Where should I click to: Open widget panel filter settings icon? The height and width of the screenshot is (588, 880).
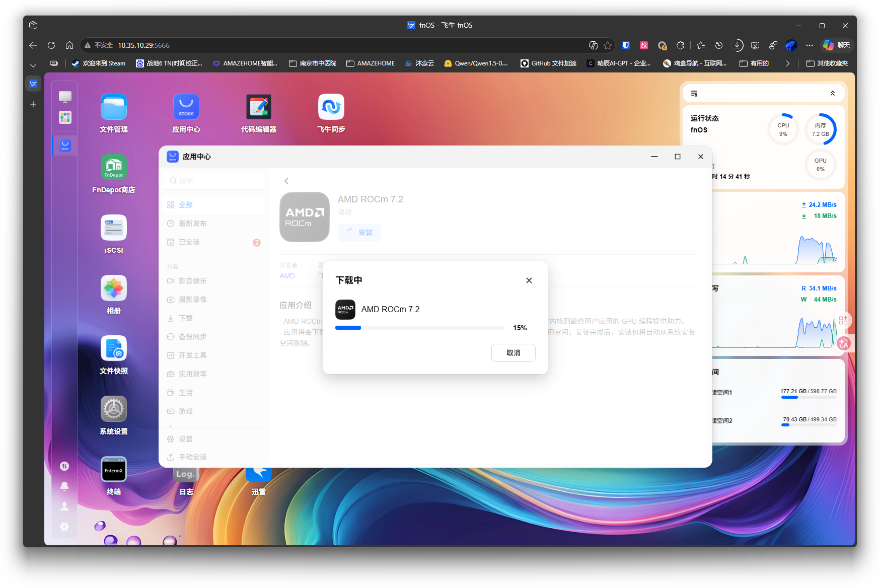coord(694,94)
